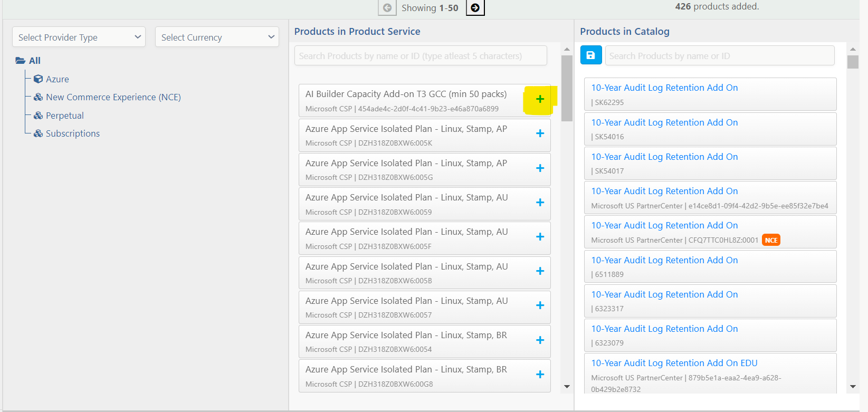Open catalog product CFQ7TTC0HL8Z:0001
The width and height of the screenshot is (868, 412).
(x=664, y=225)
